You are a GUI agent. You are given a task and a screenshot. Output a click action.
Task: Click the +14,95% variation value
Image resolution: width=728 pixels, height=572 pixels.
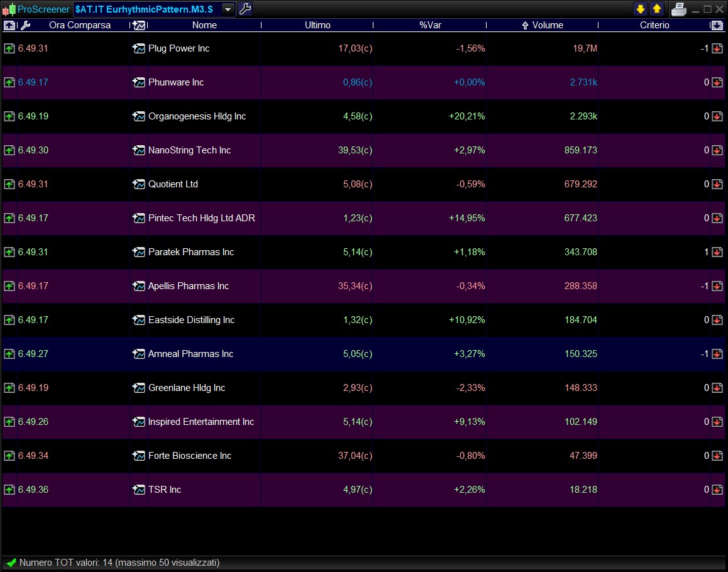(x=466, y=217)
